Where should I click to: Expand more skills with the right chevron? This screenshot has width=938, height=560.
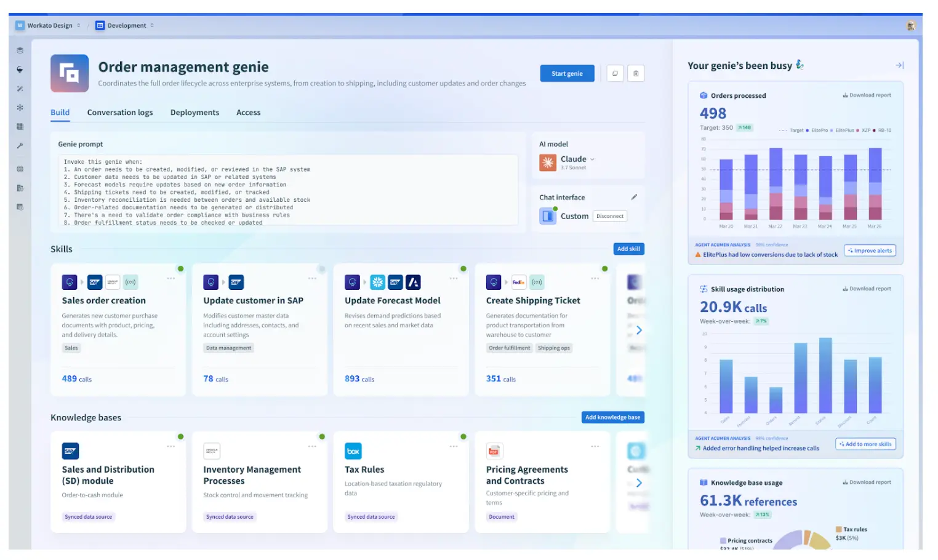pyautogui.click(x=639, y=330)
